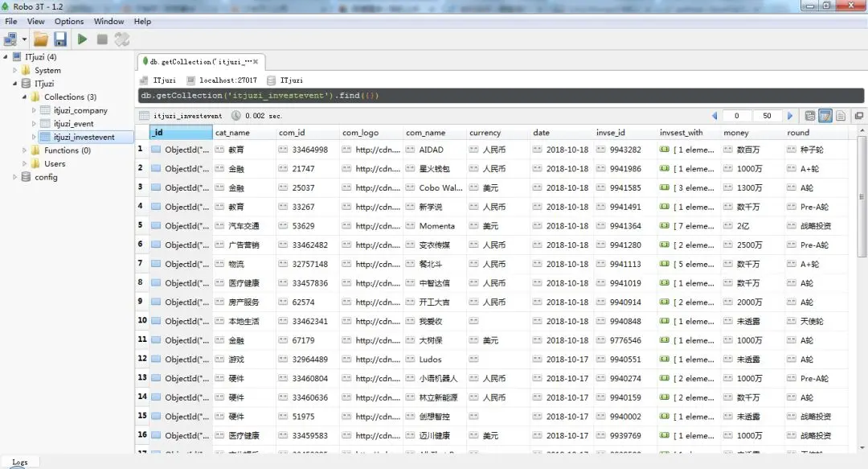Screen dimensions: 868x469
Task: Click the ObjectId document icon in row 1
Action: pos(156,150)
